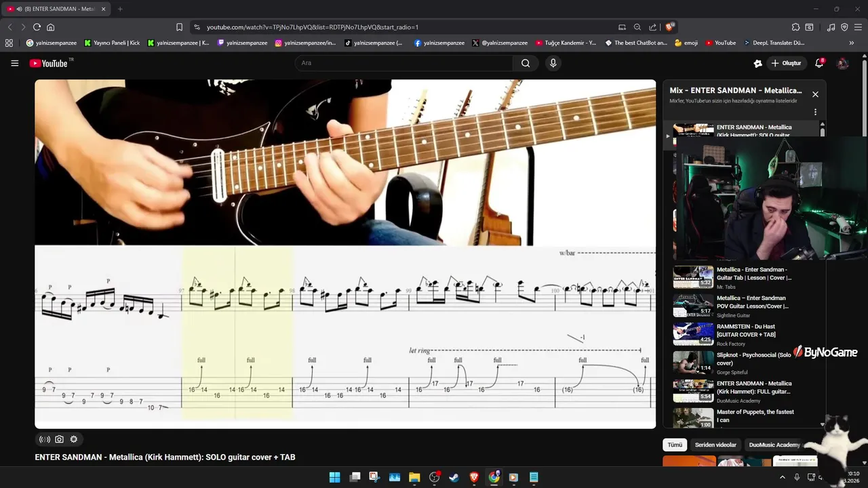
Task: Open the sparkle icon beside the Oluştur button
Action: [757, 63]
